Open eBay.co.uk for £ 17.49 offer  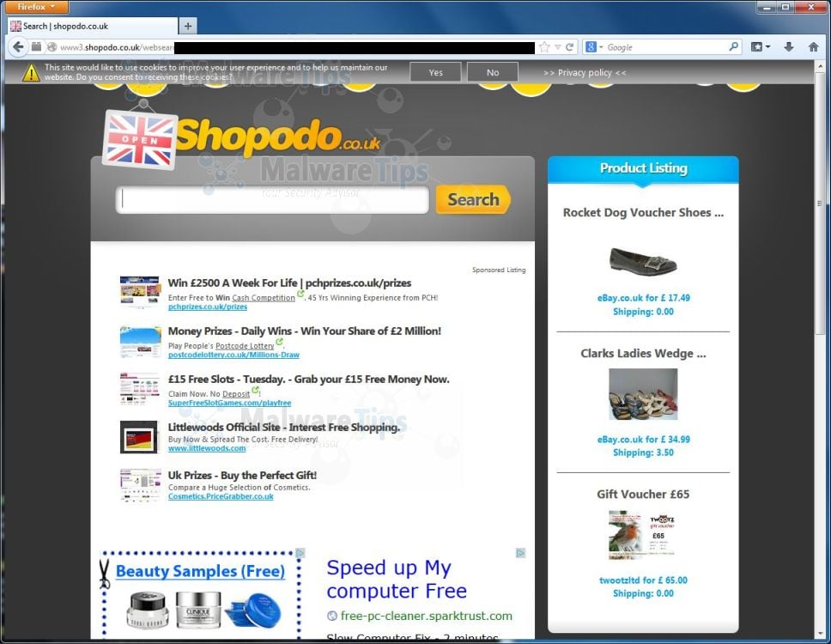click(x=643, y=298)
